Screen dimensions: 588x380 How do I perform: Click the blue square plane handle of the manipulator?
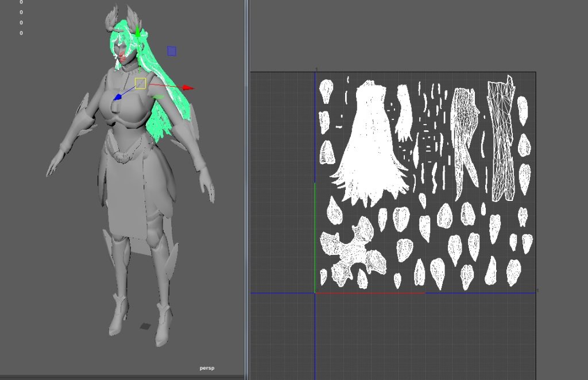(x=172, y=51)
